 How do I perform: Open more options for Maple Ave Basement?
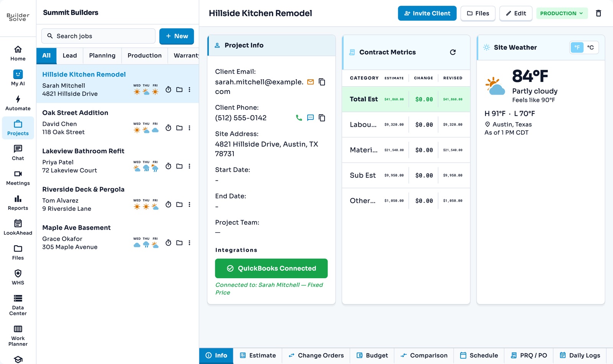(x=189, y=243)
